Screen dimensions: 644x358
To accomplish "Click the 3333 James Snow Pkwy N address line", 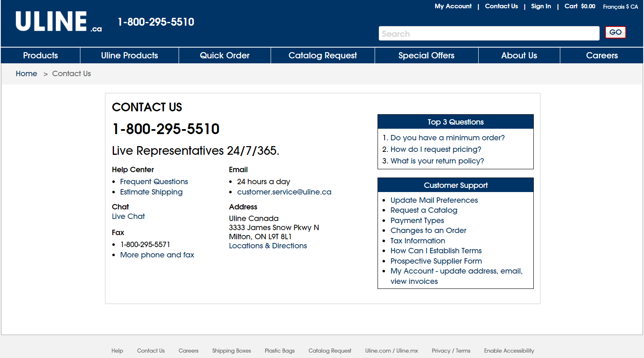I will pos(274,228).
